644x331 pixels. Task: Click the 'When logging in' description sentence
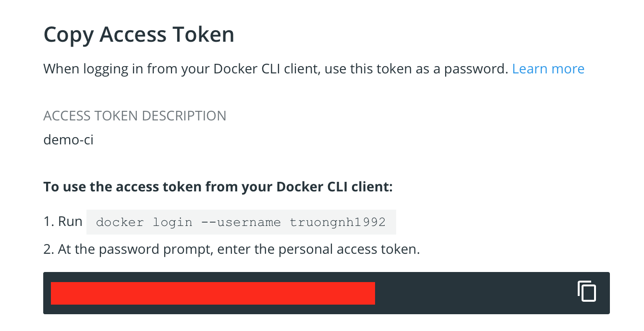coord(276,69)
